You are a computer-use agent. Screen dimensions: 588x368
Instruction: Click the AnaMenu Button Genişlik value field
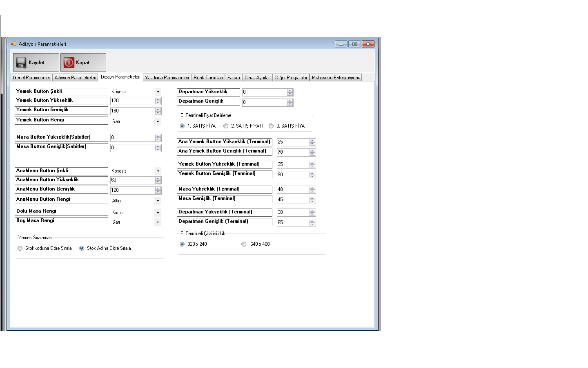[133, 190]
